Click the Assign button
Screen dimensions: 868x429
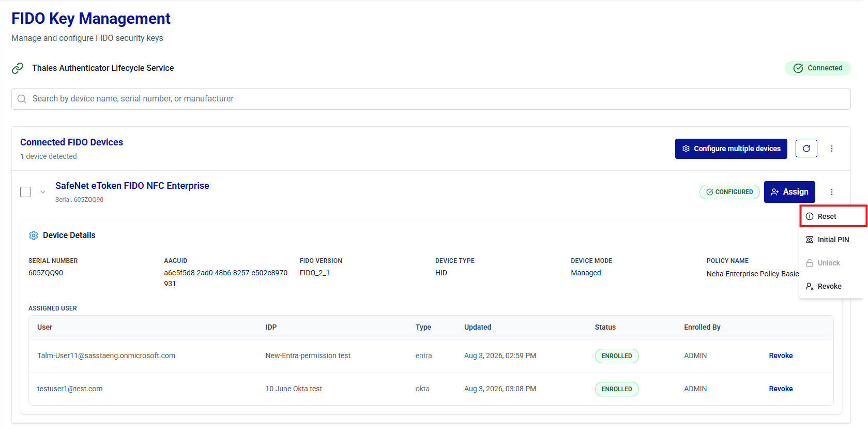[x=789, y=192]
